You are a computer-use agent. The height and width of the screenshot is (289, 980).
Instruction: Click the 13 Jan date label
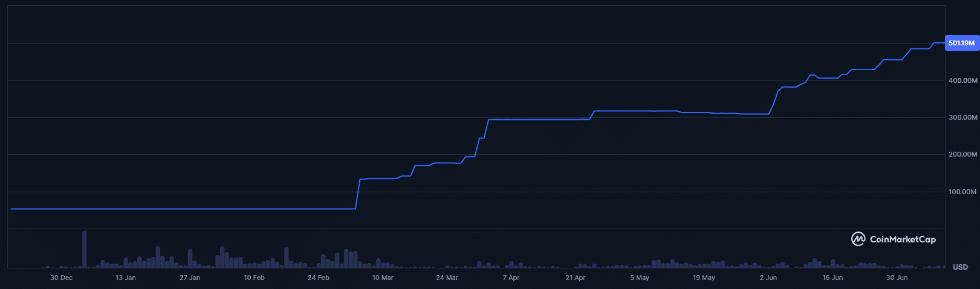(126, 278)
